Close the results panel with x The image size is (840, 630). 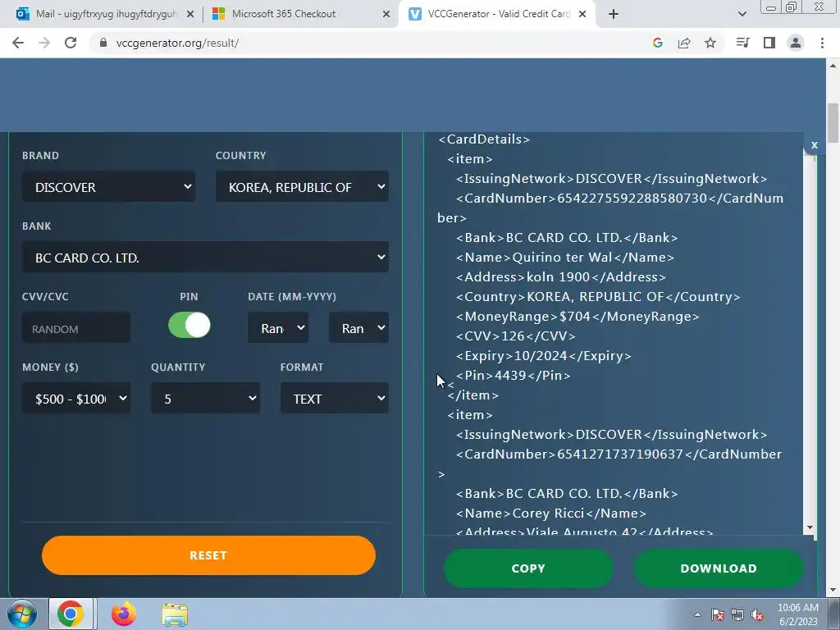[x=815, y=144]
